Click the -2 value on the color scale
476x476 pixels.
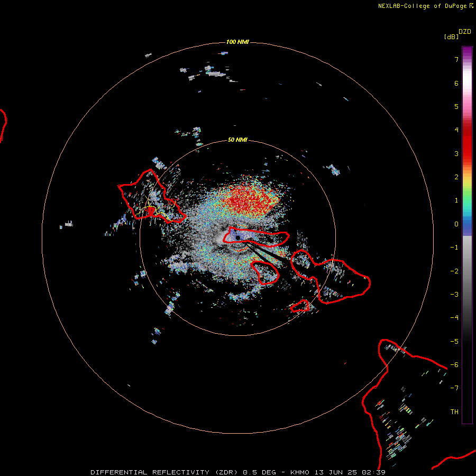[x=454, y=271]
